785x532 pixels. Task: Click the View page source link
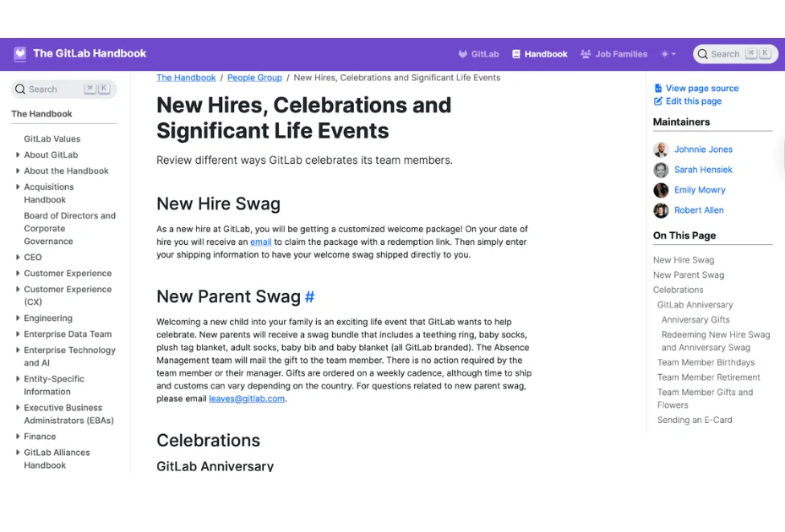coord(702,88)
